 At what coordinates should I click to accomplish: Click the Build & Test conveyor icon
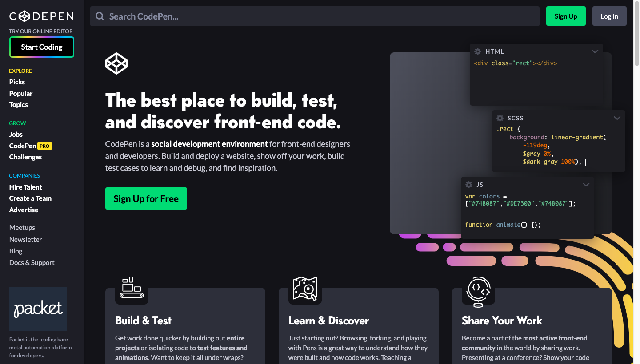(x=132, y=288)
